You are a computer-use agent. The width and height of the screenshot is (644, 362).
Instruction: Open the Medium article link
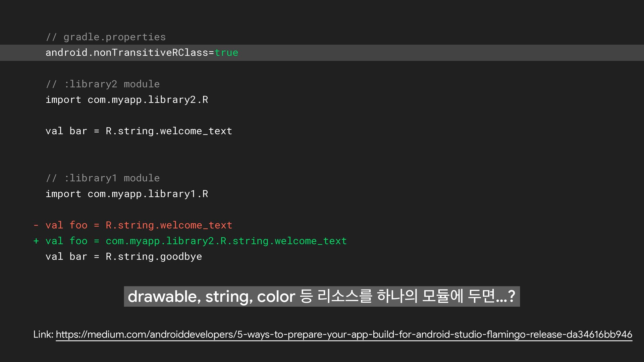point(344,334)
